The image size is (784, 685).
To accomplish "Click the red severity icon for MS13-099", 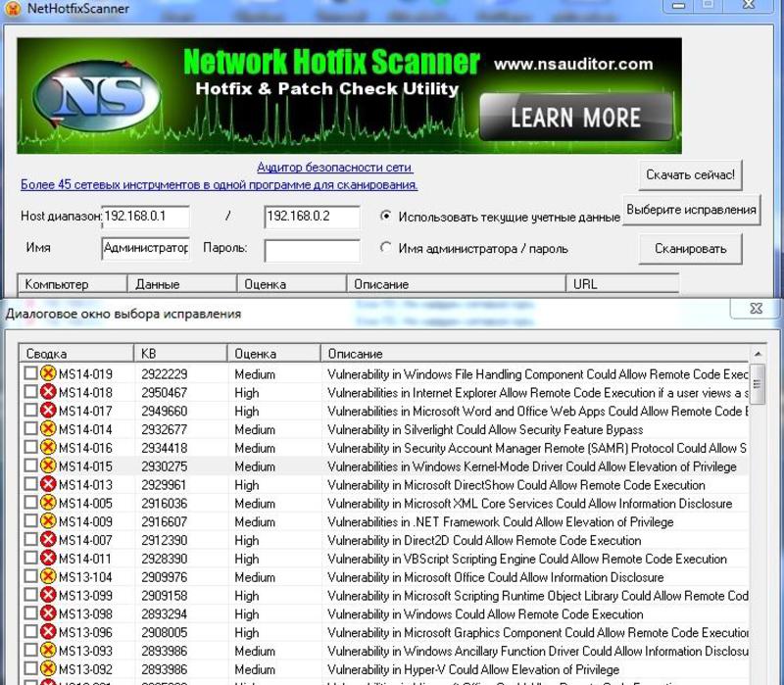I will click(x=48, y=595).
